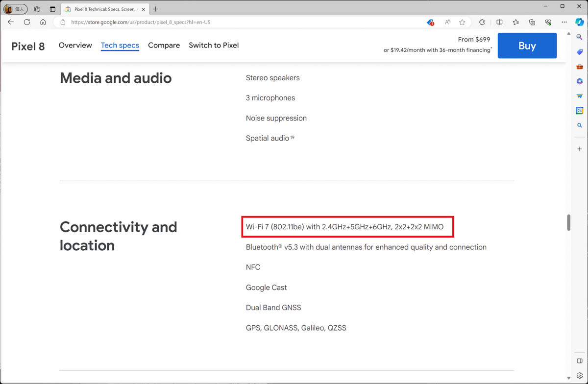Open the Switch to Pixel tab
Viewport: 588px width, 384px height.
pyautogui.click(x=214, y=45)
